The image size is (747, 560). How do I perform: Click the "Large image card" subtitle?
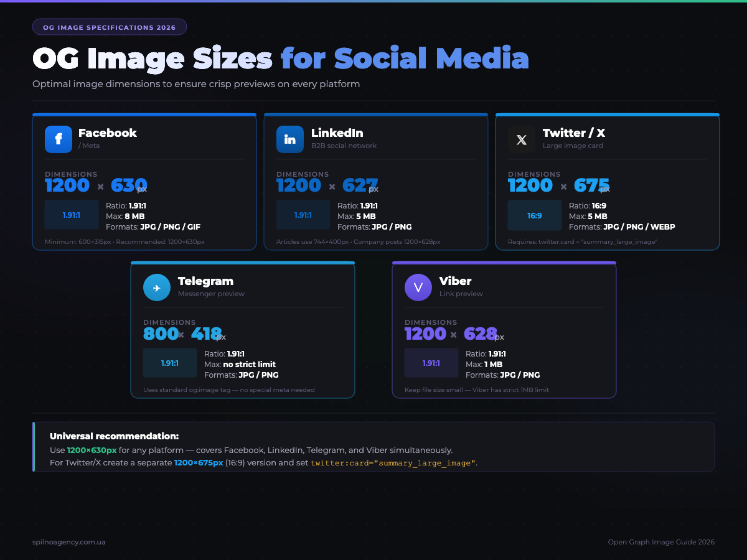[x=573, y=146]
